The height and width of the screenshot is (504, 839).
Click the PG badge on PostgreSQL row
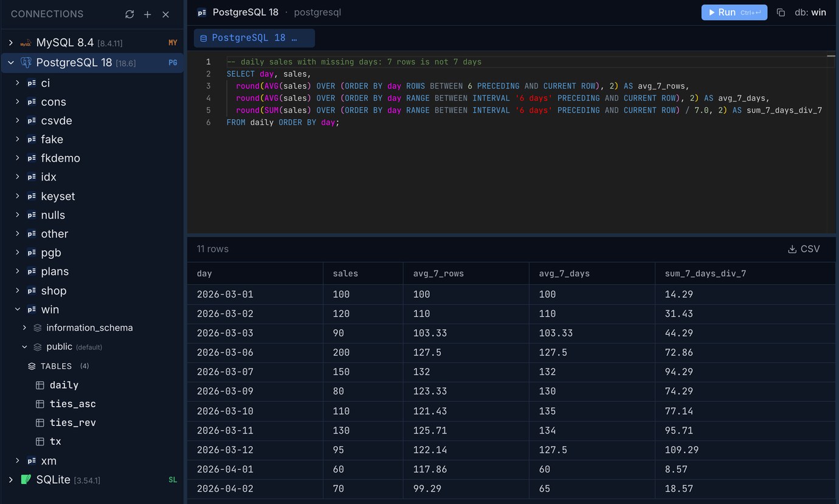tap(173, 63)
